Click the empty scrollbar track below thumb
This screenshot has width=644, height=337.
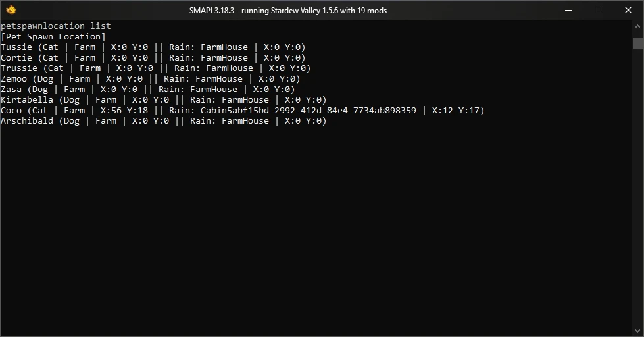[638, 187]
